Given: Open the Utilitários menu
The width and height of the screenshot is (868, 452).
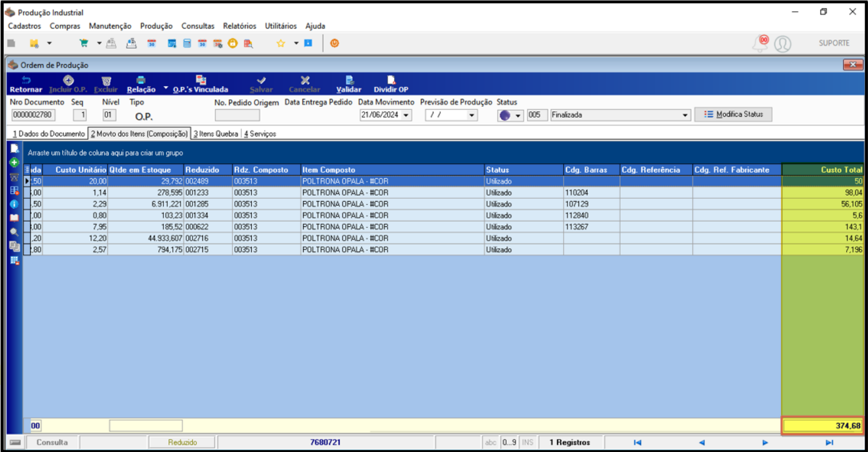Looking at the screenshot, I should [x=281, y=26].
